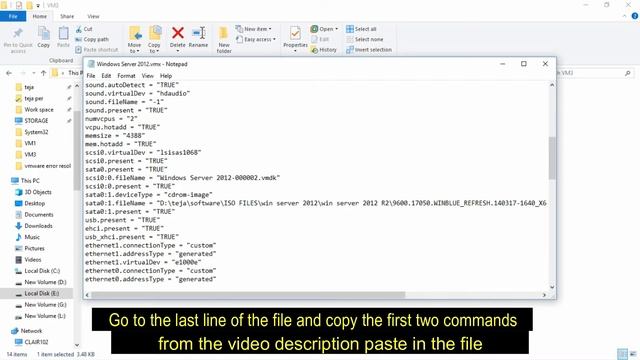The width and height of the screenshot is (640, 360).
Task: Switch to the View ribbon tab in Explorer
Action: [x=93, y=16]
